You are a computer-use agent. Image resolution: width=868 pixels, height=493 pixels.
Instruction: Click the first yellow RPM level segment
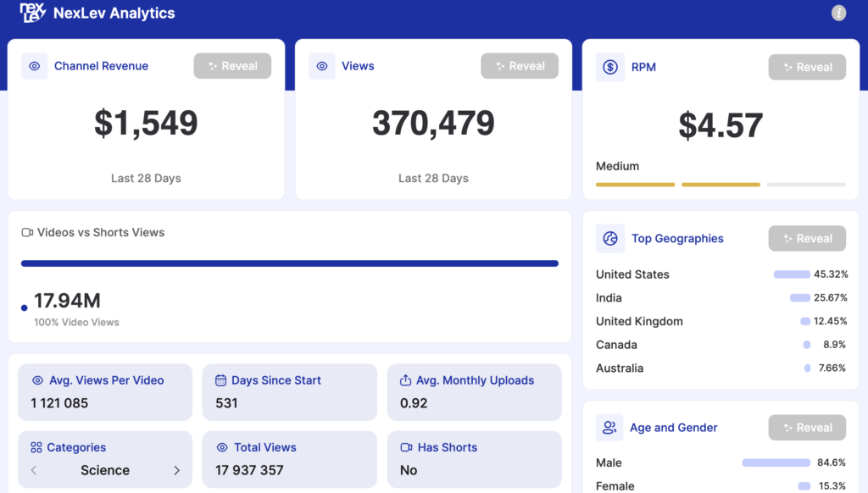tap(635, 185)
